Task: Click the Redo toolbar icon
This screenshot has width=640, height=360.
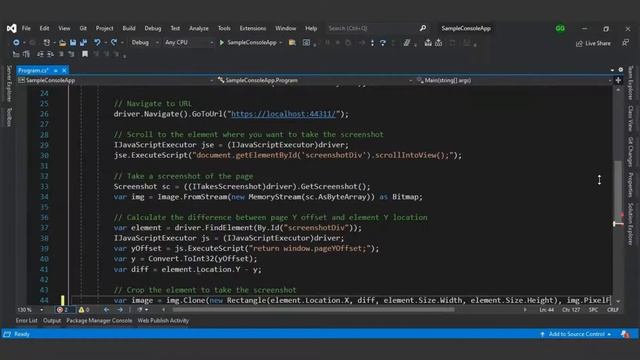Action: (x=114, y=42)
